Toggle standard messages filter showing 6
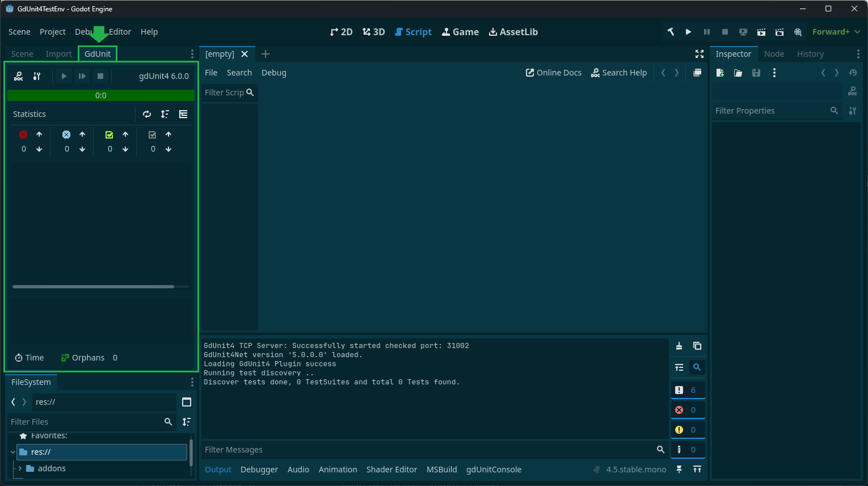Viewport: 868px width, 486px height. coord(688,390)
